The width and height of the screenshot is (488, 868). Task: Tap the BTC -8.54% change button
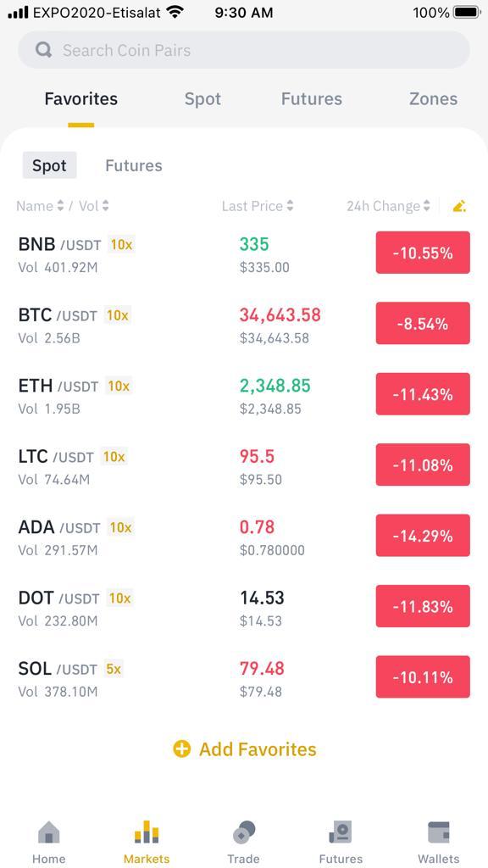[x=423, y=323]
